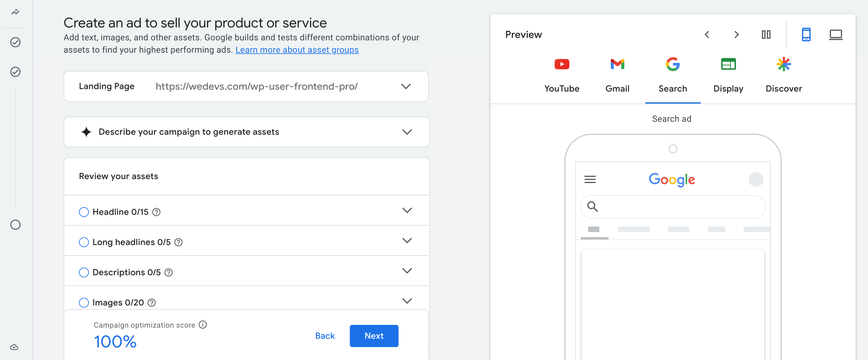
Task: Open the Descriptions help icon
Action: coord(168,272)
